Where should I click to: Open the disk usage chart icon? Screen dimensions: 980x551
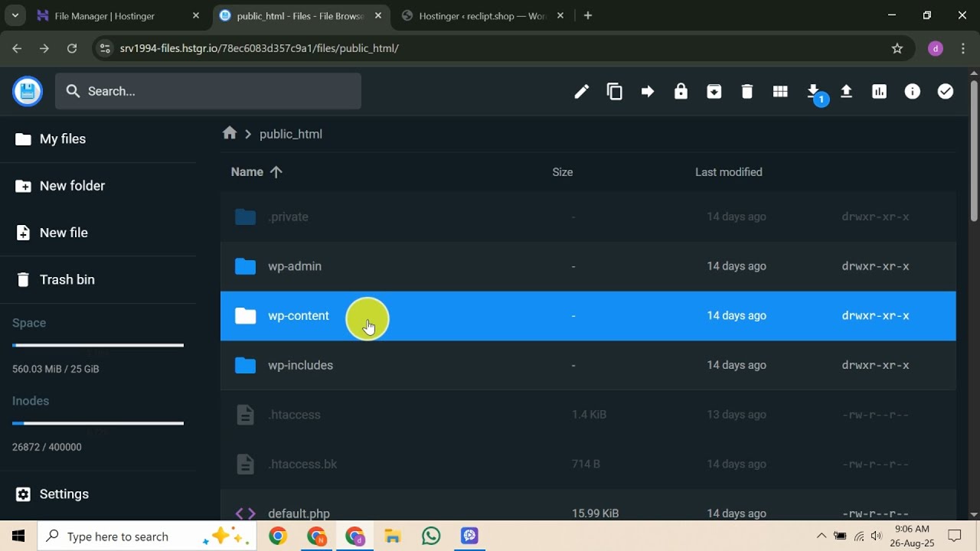pyautogui.click(x=879, y=92)
